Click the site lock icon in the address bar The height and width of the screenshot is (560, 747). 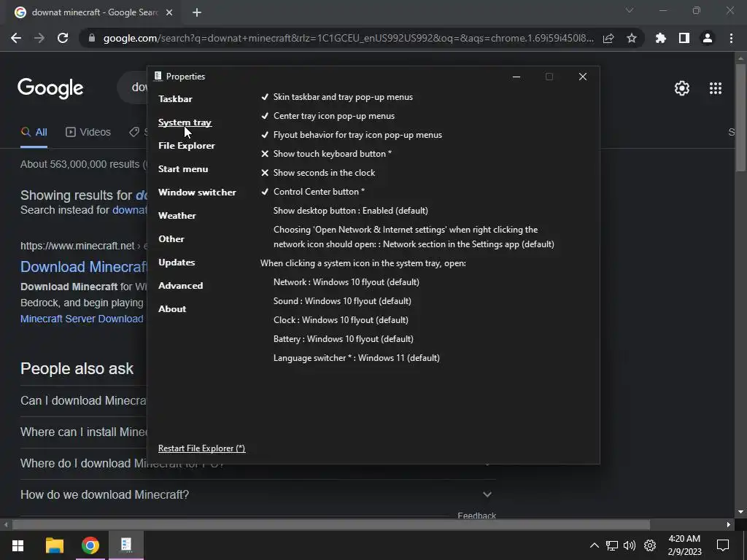(92, 38)
